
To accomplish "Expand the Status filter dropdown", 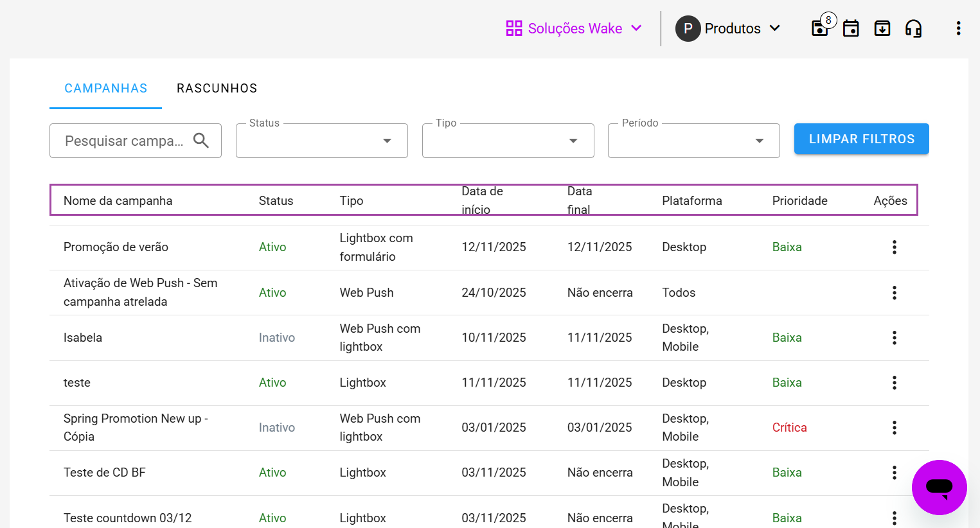I will pyautogui.click(x=322, y=141).
